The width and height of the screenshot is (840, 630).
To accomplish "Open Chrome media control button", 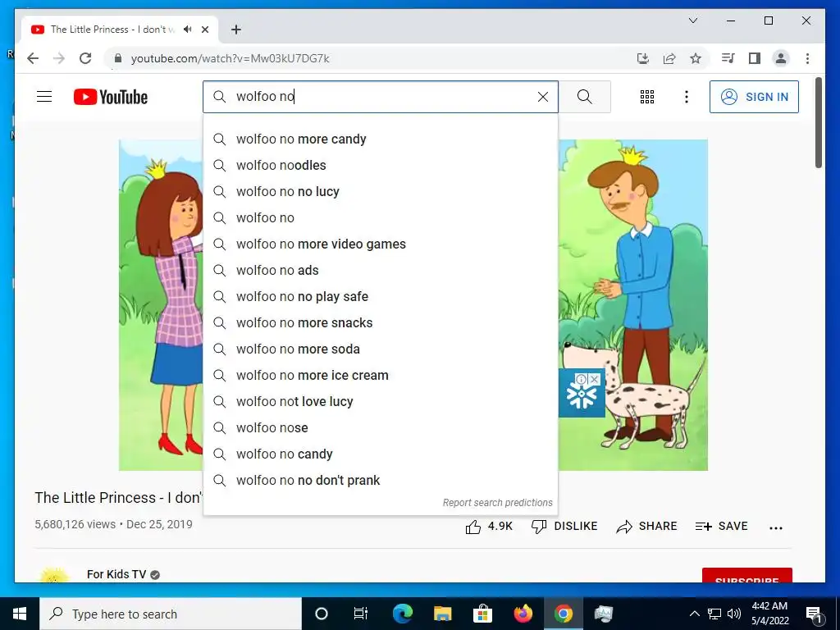I will 728,58.
